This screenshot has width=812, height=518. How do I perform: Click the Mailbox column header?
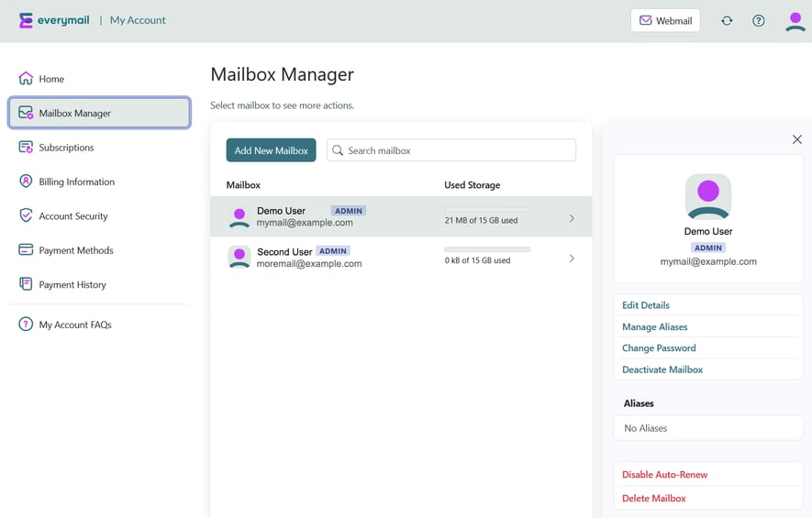(x=243, y=185)
